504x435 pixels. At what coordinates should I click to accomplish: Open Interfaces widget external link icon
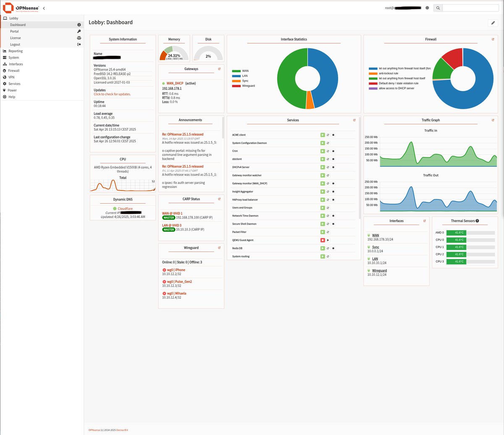425,221
